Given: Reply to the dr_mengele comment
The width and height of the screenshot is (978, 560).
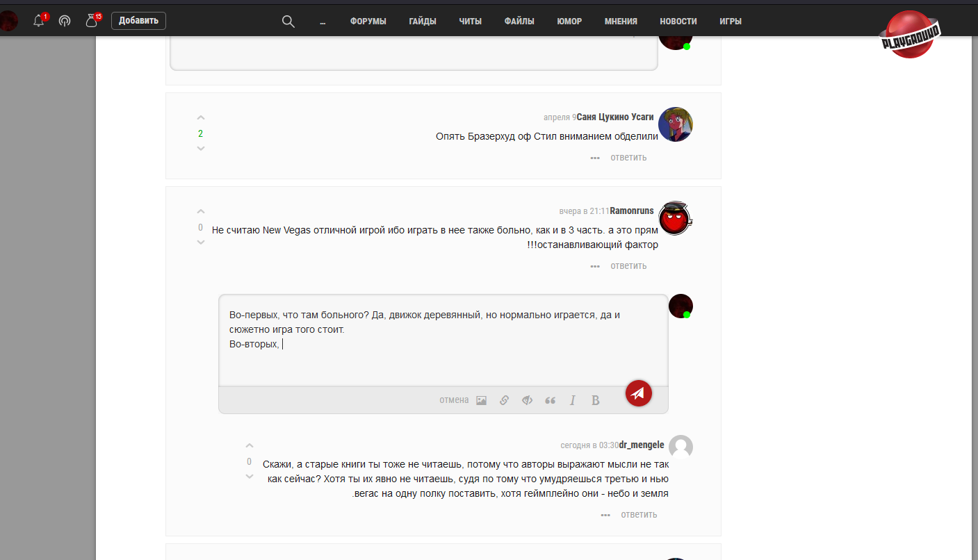Looking at the screenshot, I should 639,515.
